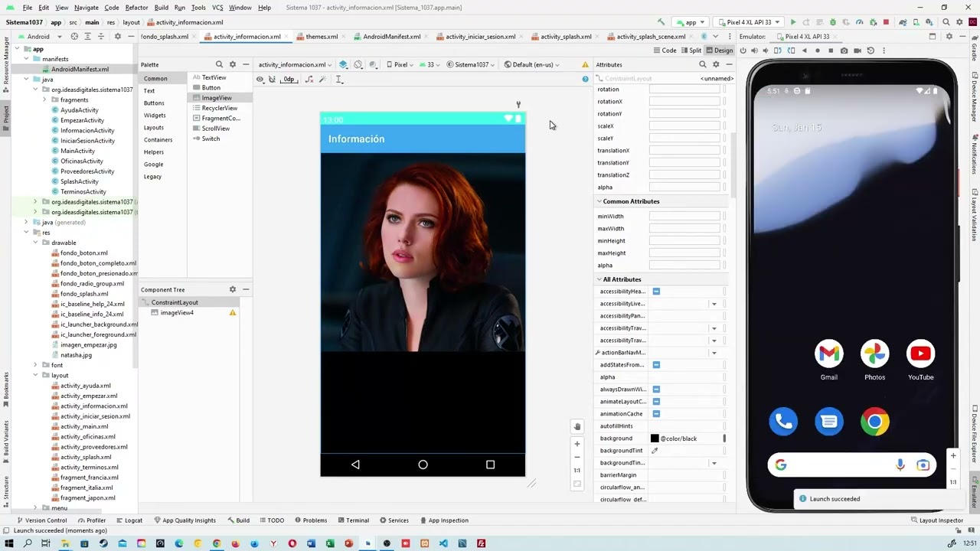This screenshot has height=551, width=980.
Task: Open Search Everywhere magnifier in the main toolbar
Action: [x=946, y=22]
